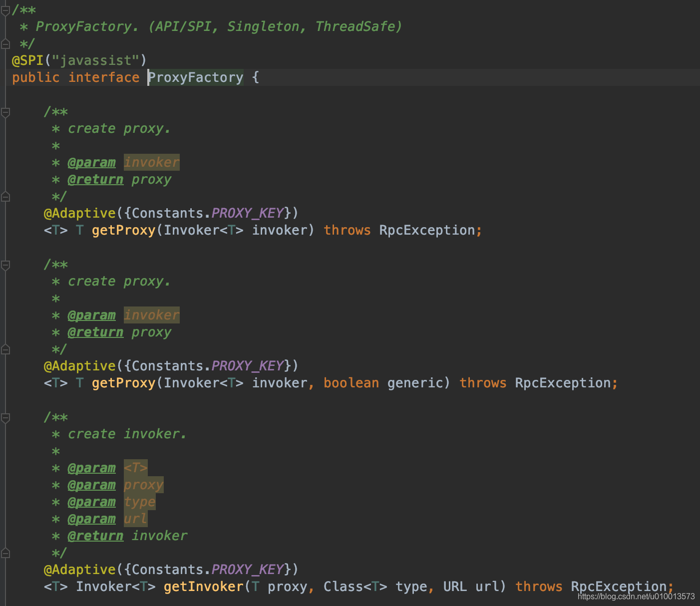
Task: Click getProxy in the boolean generic overload
Action: coord(123,383)
